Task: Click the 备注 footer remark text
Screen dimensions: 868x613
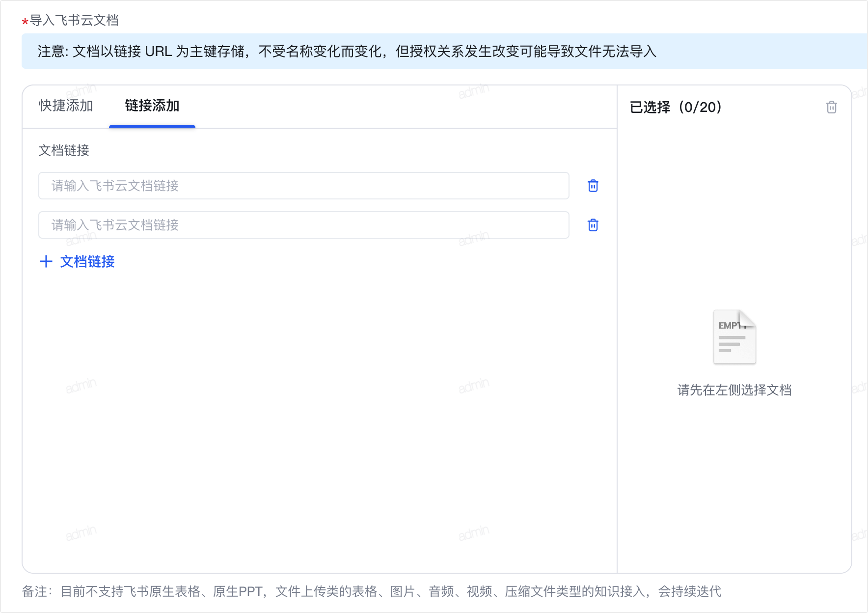Action: click(x=372, y=591)
